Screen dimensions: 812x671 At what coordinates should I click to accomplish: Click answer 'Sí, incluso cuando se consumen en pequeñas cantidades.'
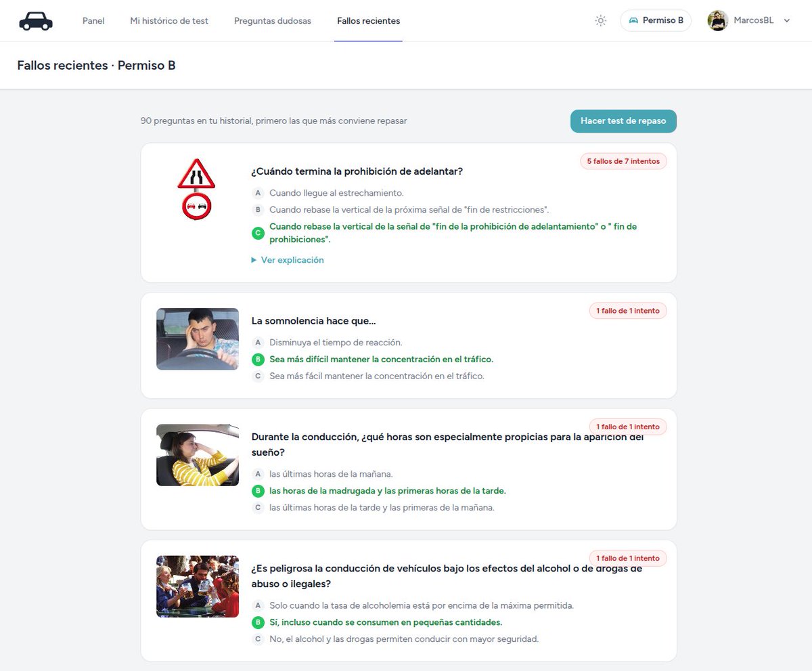coord(386,622)
